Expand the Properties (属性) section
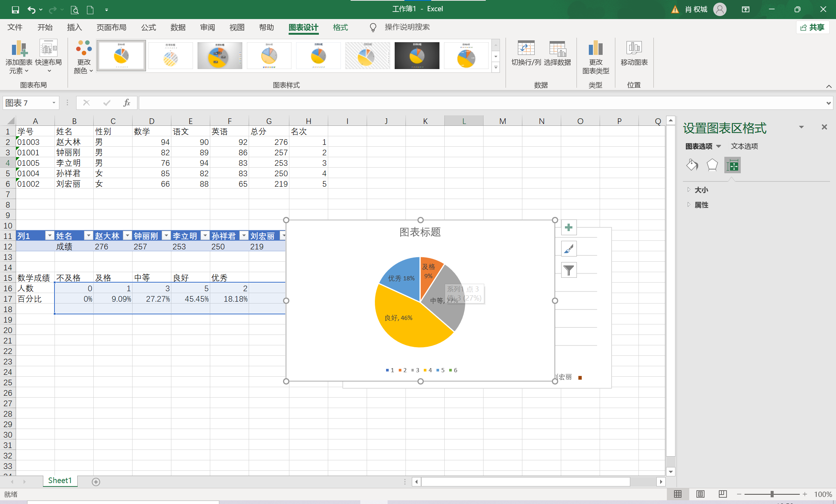The image size is (836, 504). [x=701, y=205]
